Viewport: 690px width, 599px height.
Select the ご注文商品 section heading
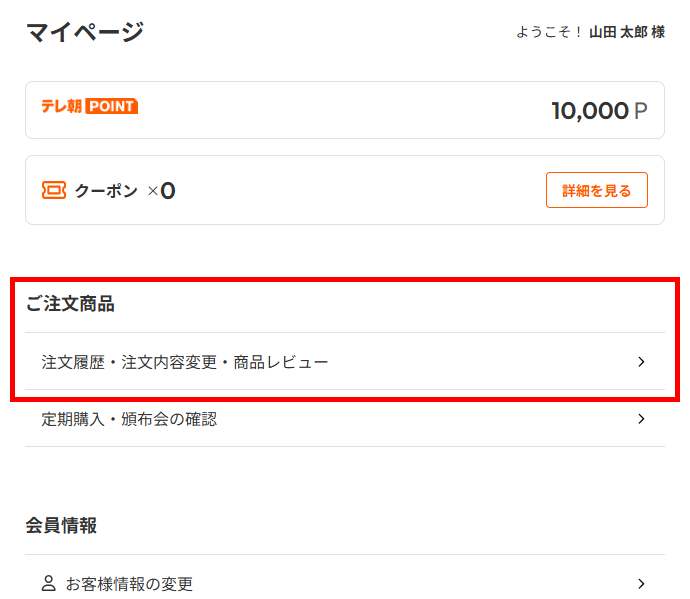coord(70,304)
